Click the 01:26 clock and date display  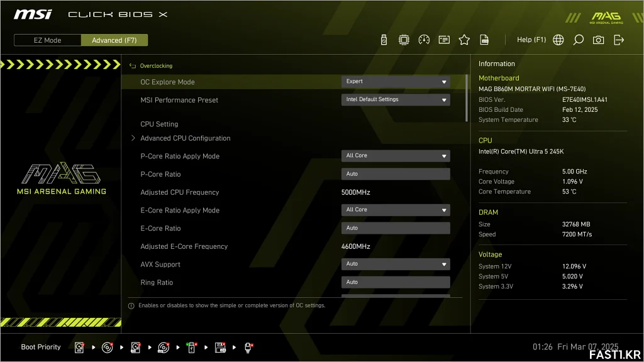[575, 347]
